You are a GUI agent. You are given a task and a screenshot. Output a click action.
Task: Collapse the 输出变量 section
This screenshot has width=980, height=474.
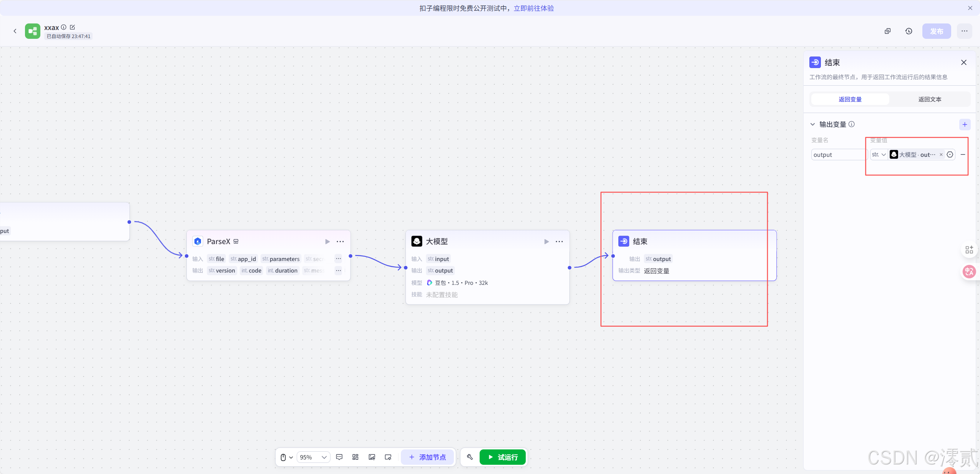coord(812,124)
